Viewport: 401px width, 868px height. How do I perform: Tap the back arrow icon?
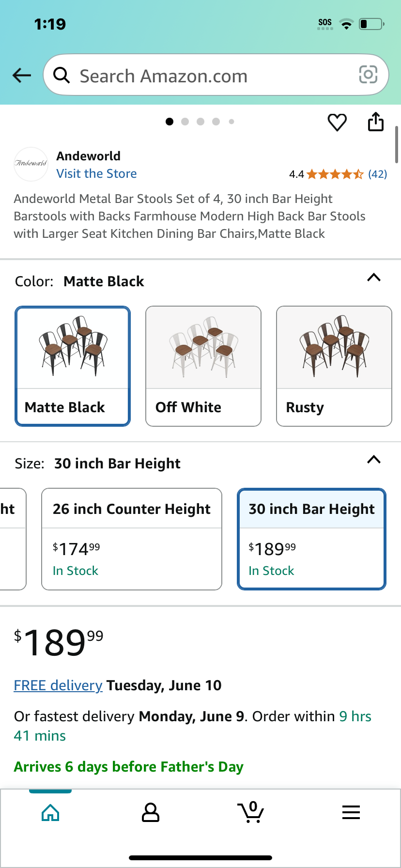[22, 75]
